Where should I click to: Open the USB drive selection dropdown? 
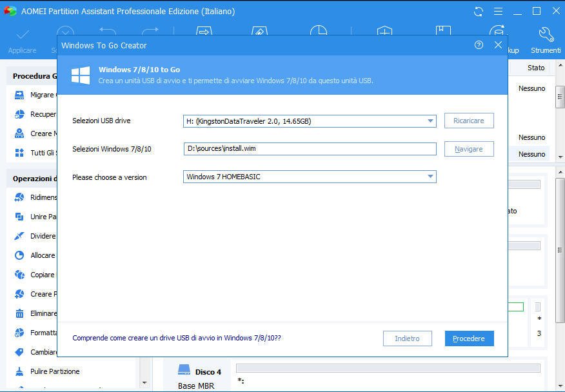click(310, 121)
